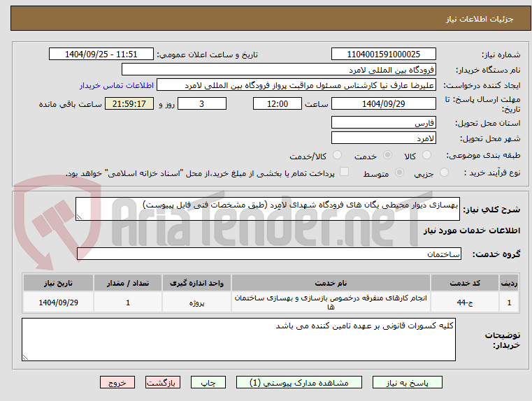
Task: Click the buyer organization name field
Action: pos(278,69)
